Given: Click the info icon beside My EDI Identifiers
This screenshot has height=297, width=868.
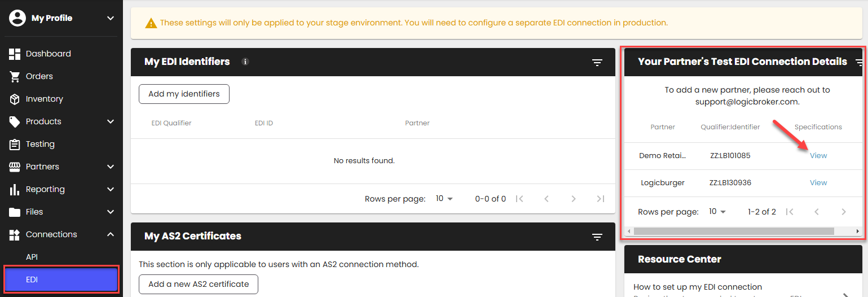Looking at the screenshot, I should tap(245, 62).
